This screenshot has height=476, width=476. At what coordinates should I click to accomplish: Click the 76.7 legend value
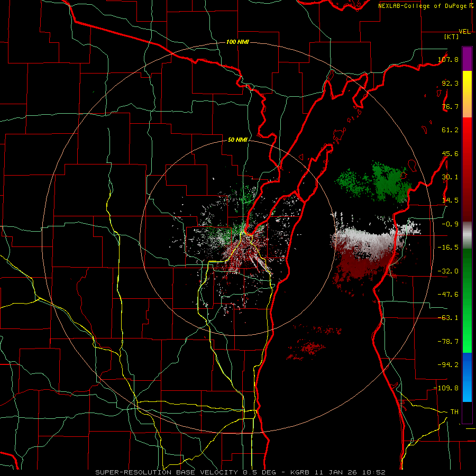[450, 106]
